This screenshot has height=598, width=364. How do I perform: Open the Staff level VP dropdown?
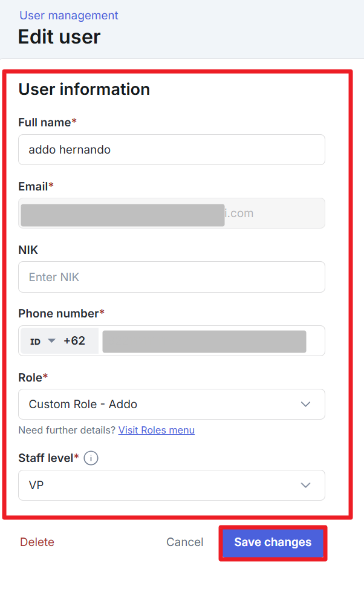coord(172,485)
